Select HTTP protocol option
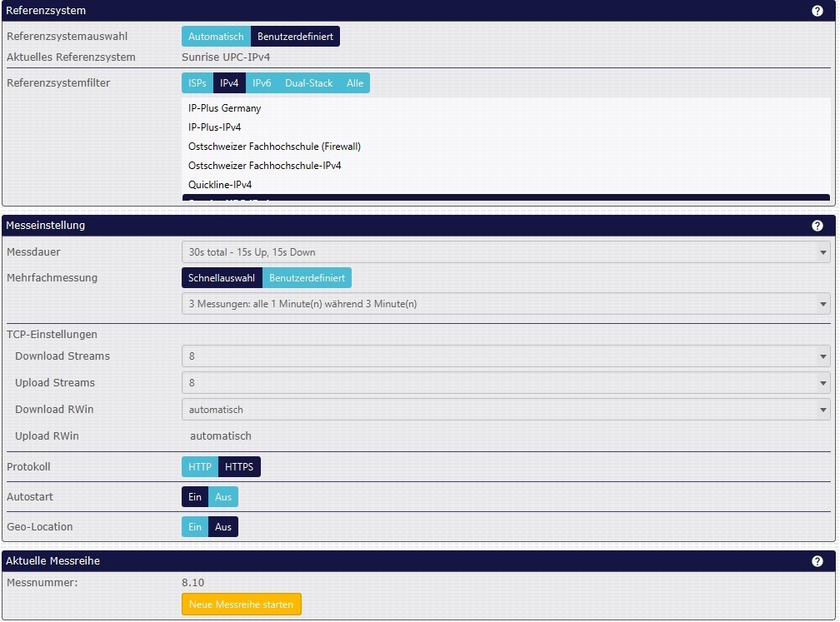This screenshot has width=840, height=622. tap(200, 467)
